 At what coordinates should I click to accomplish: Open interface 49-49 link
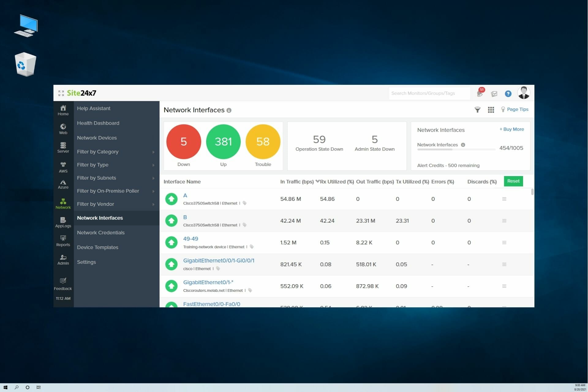point(190,239)
